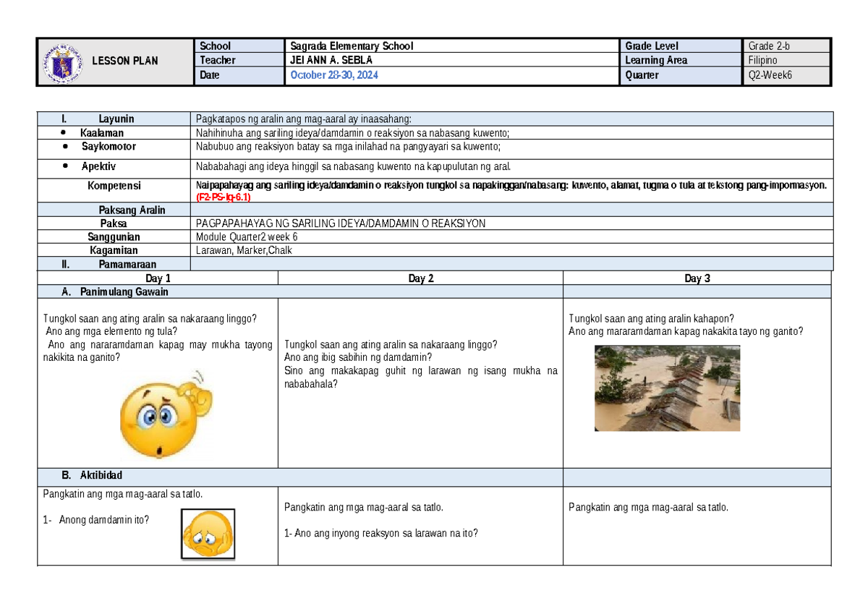Click 'Pagkatapos ng aralin ang mag-aaral ay inaasahang:'
The width and height of the screenshot is (868, 614).
tap(302, 119)
